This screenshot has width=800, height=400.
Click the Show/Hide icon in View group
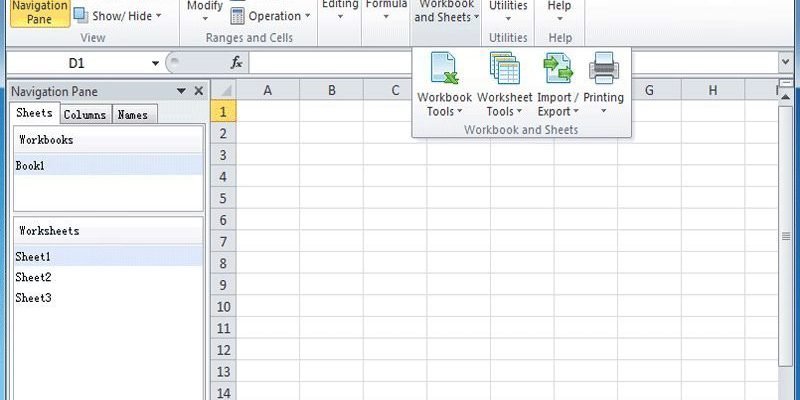[81, 16]
